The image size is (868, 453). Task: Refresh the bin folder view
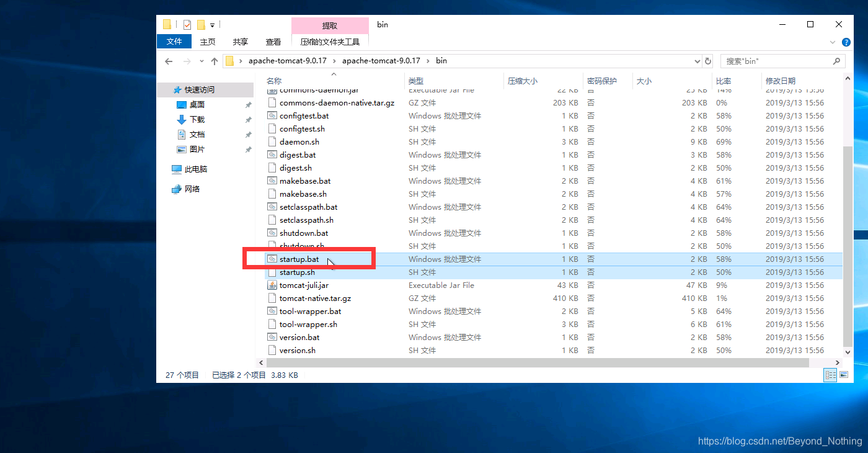pyautogui.click(x=708, y=61)
